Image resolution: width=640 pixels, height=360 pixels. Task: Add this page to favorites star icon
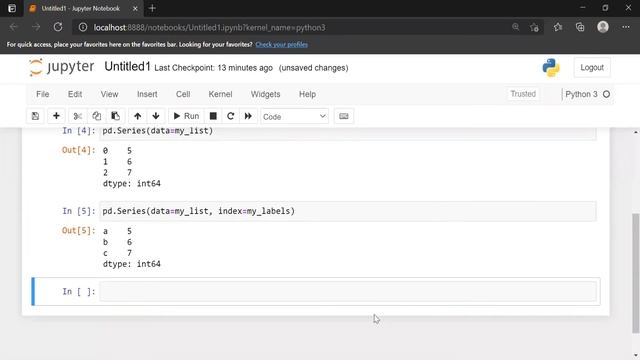534,27
